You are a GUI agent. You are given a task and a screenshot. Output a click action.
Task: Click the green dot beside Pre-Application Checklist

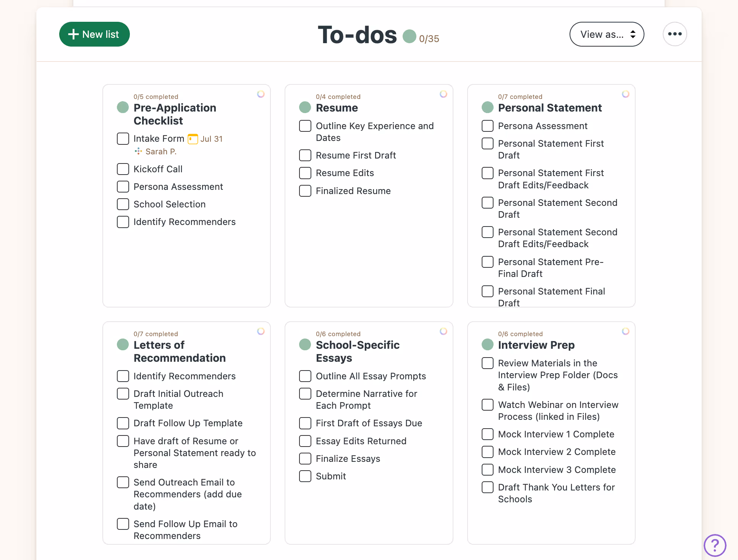tap(122, 107)
